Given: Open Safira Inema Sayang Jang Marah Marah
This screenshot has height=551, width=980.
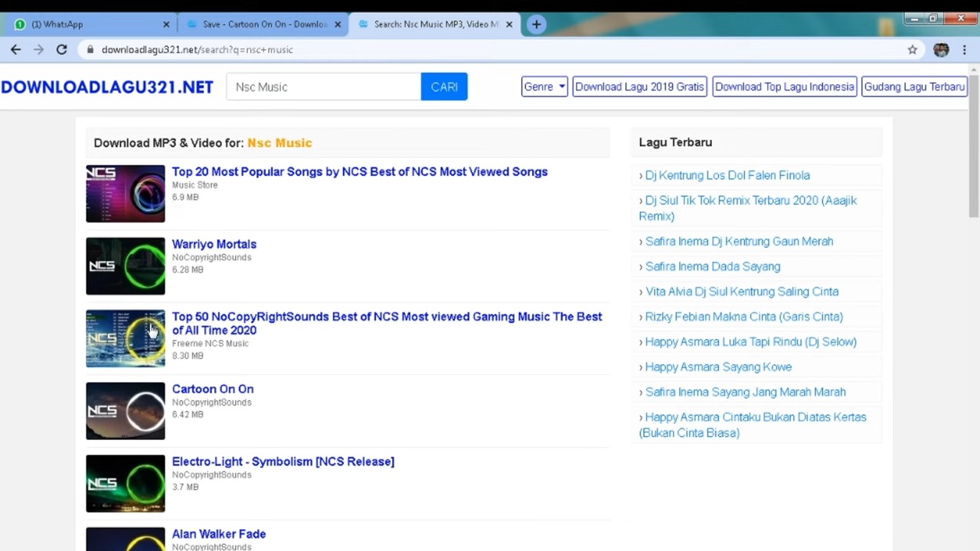Looking at the screenshot, I should click(746, 392).
